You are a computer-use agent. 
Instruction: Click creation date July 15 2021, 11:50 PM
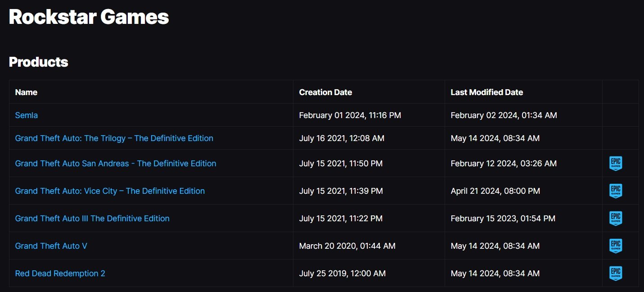[341, 164]
